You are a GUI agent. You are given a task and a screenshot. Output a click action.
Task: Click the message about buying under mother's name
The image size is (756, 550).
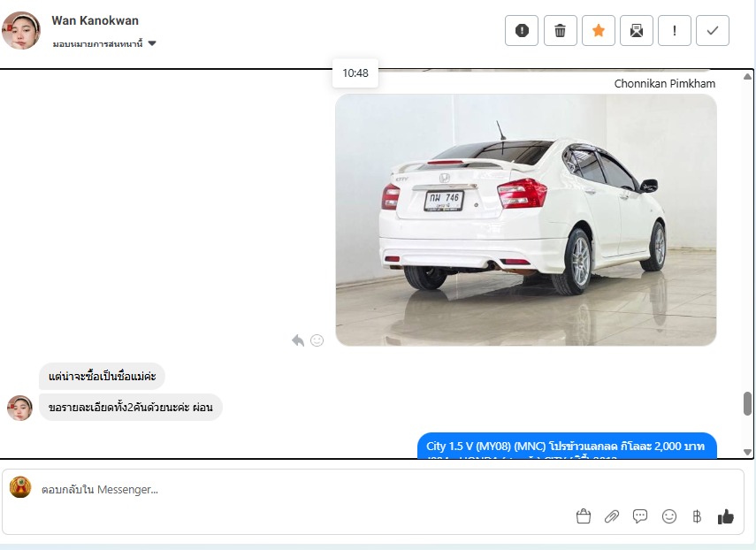(x=102, y=376)
